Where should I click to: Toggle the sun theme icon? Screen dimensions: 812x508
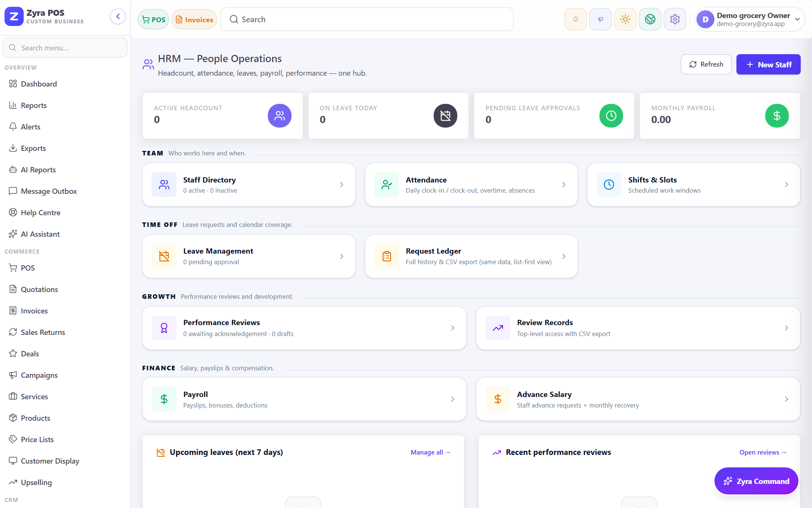click(x=625, y=19)
